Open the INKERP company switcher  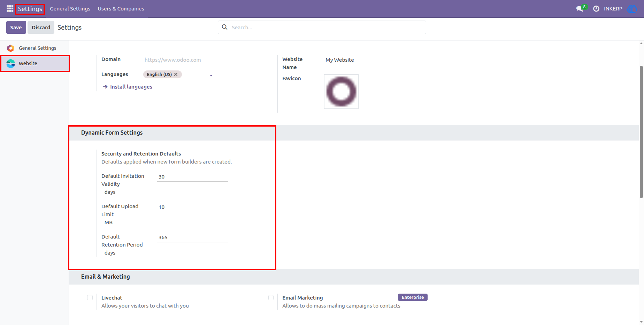(613, 9)
